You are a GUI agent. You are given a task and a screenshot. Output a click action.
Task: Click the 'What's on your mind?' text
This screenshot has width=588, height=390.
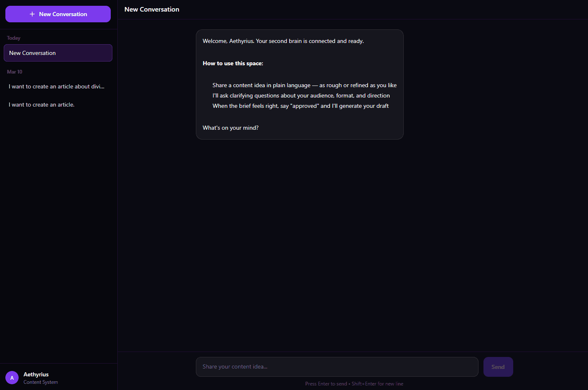click(x=231, y=128)
